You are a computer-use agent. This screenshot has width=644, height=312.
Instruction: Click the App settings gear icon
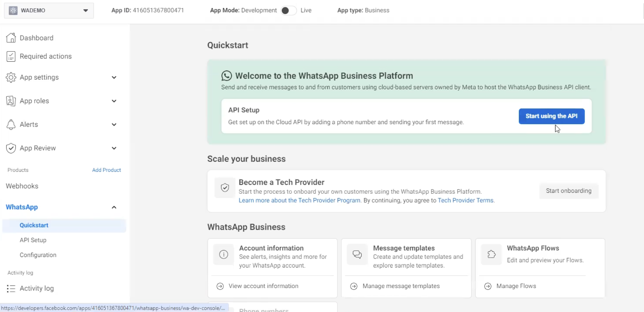tap(11, 77)
